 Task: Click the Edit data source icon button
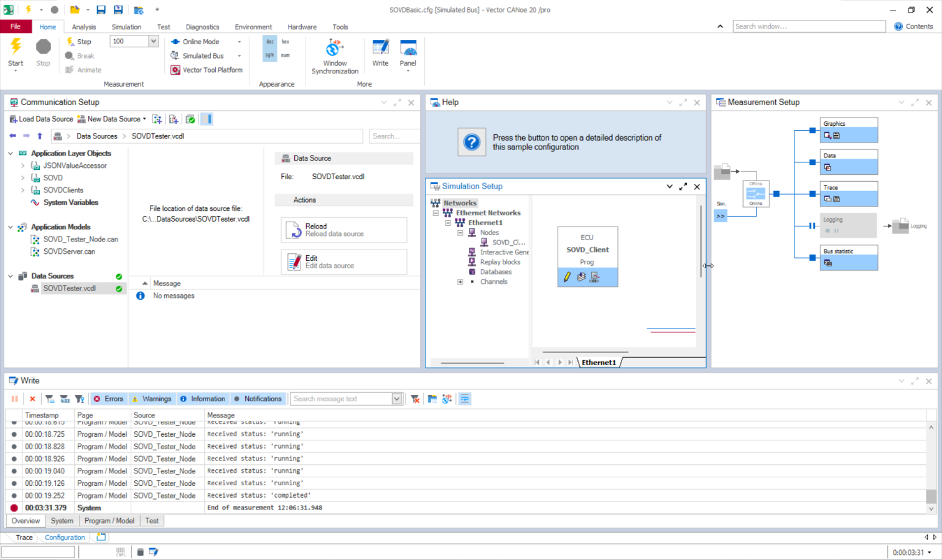(294, 262)
